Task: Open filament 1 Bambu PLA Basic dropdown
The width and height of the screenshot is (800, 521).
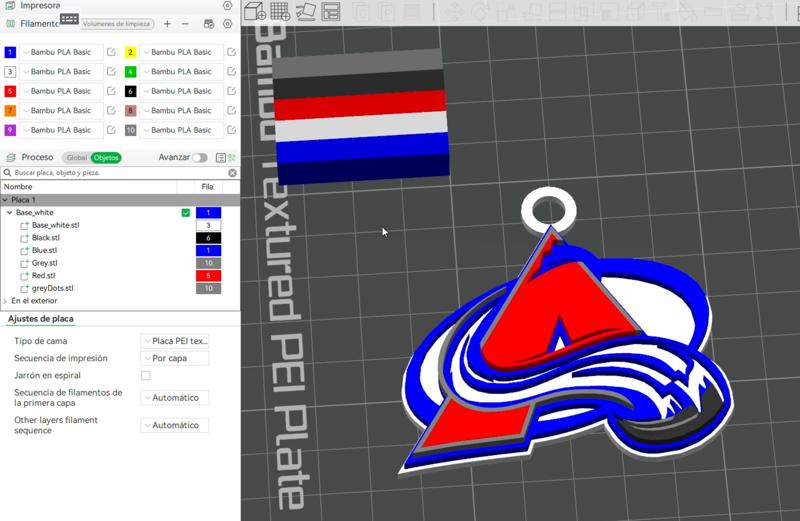Action: click(61, 52)
